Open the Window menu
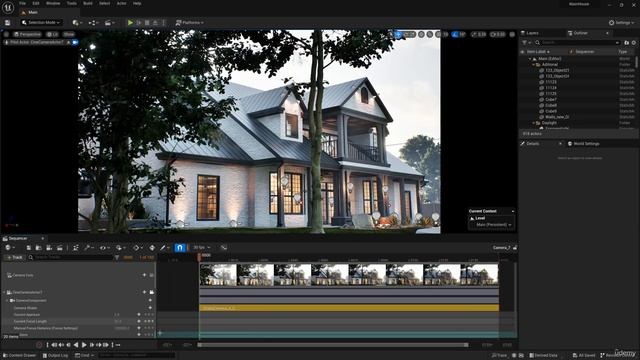Screen dimensions: 640x360 pos(53,3)
